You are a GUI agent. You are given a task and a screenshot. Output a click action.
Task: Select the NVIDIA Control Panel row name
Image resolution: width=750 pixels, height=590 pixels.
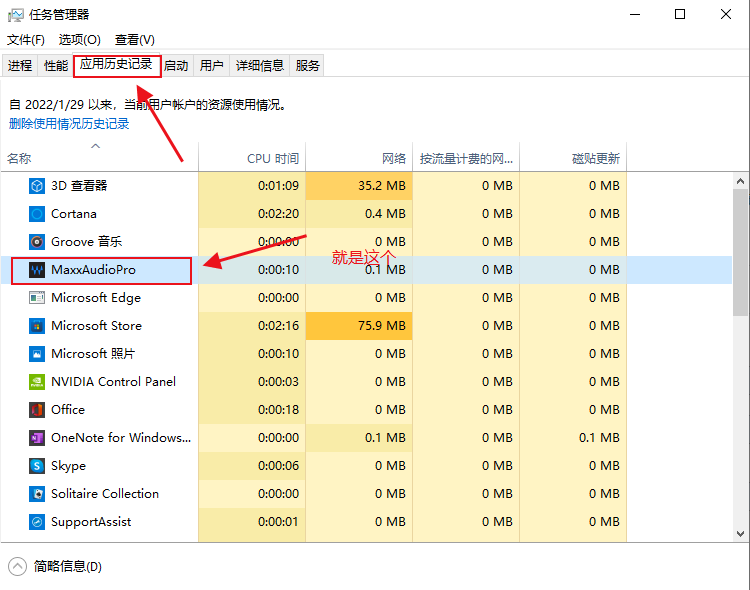click(x=113, y=382)
